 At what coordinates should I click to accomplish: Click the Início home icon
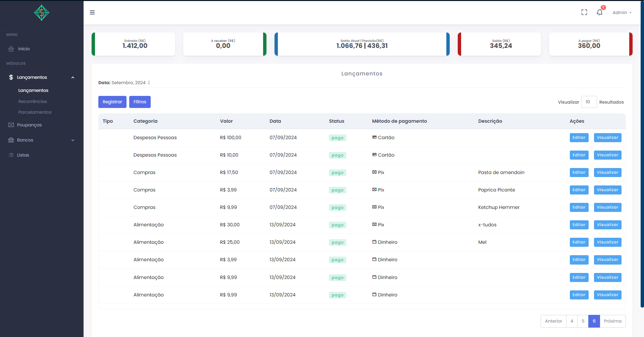(11, 49)
